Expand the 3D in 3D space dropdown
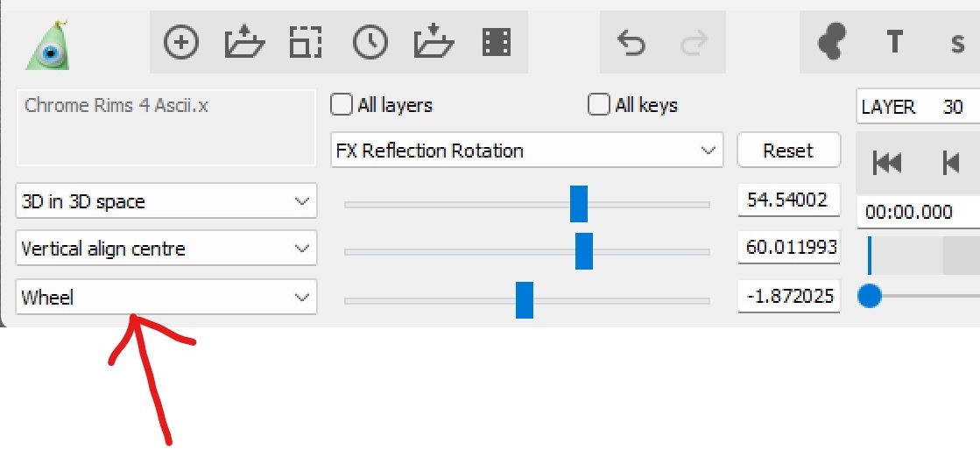This screenshot has width=980, height=470. pos(166,201)
